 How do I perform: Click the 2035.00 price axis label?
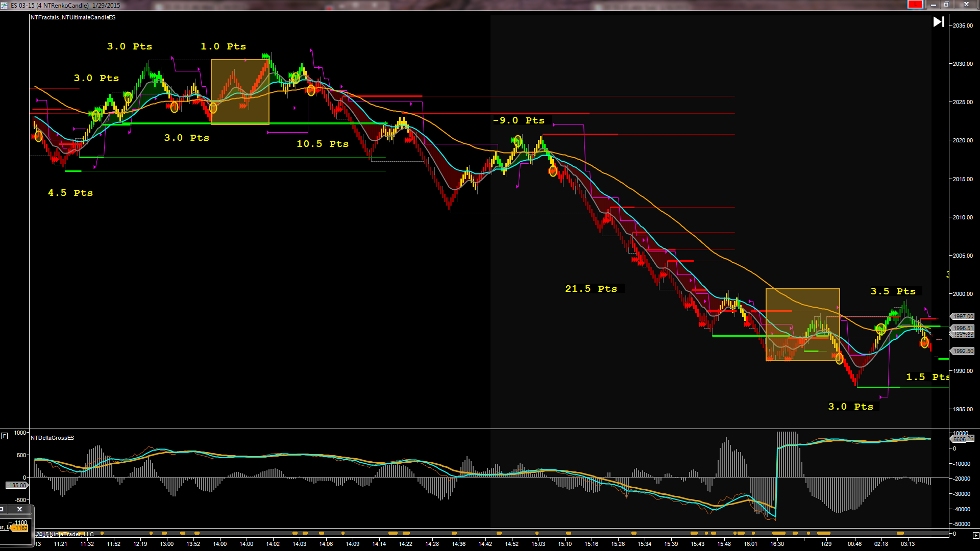[x=963, y=26]
